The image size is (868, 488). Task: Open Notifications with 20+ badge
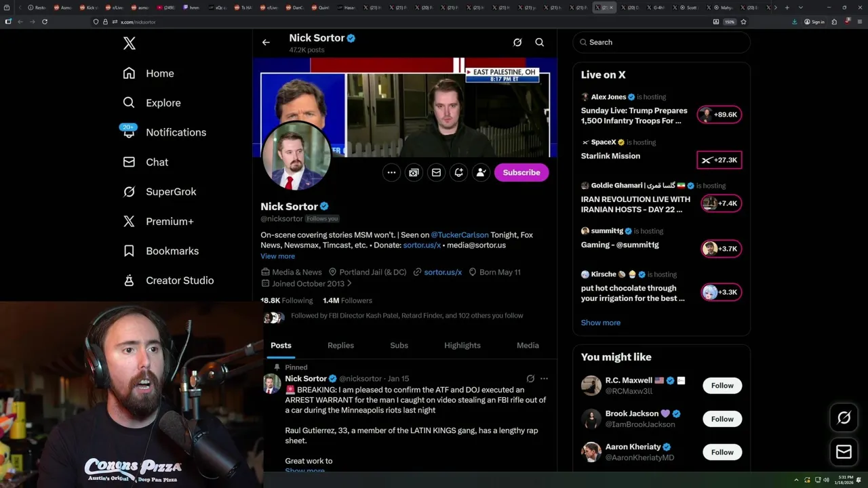163,132
